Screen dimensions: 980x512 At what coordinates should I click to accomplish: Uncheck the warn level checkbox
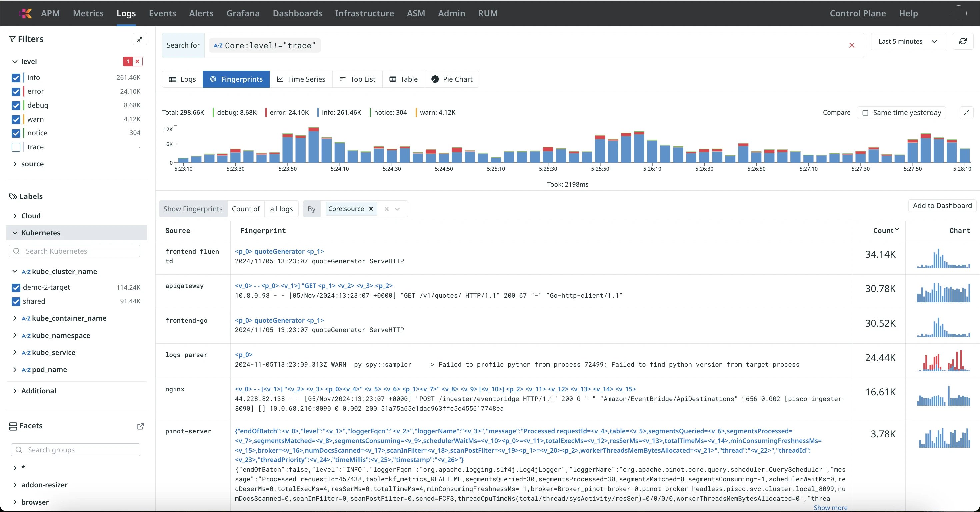pos(16,119)
